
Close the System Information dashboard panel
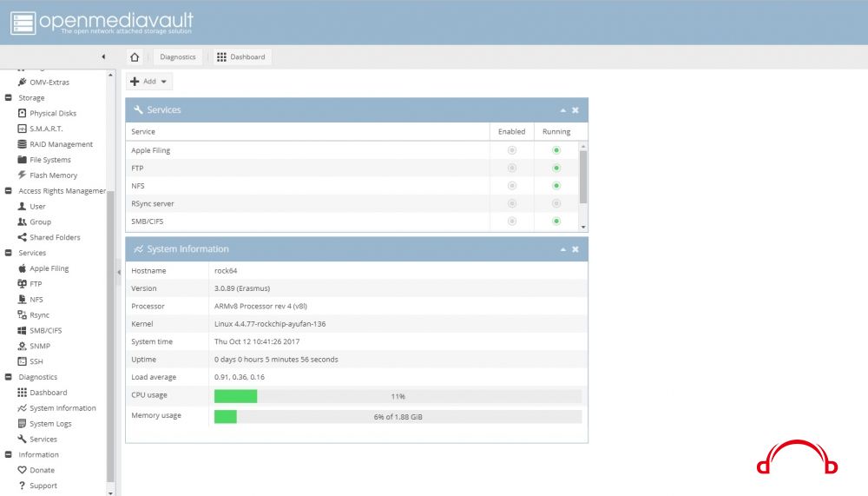[575, 249]
